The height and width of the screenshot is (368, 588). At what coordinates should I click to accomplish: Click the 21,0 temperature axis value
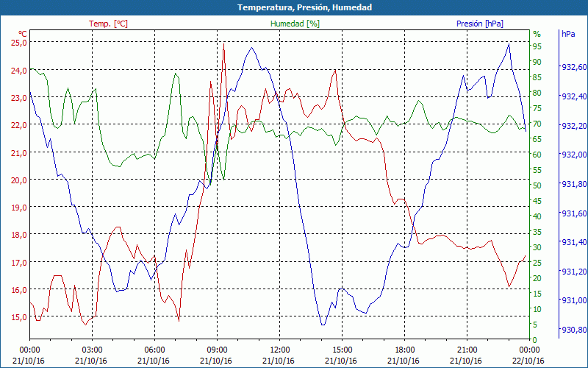(x=19, y=152)
